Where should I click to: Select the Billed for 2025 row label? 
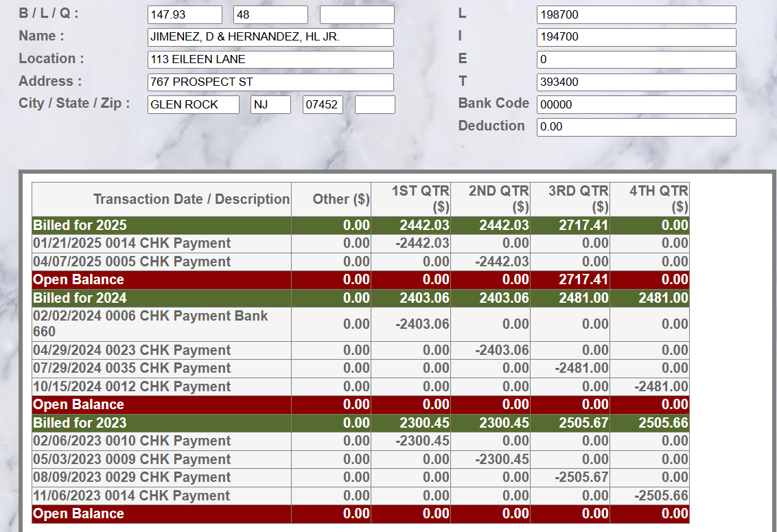[x=80, y=226]
